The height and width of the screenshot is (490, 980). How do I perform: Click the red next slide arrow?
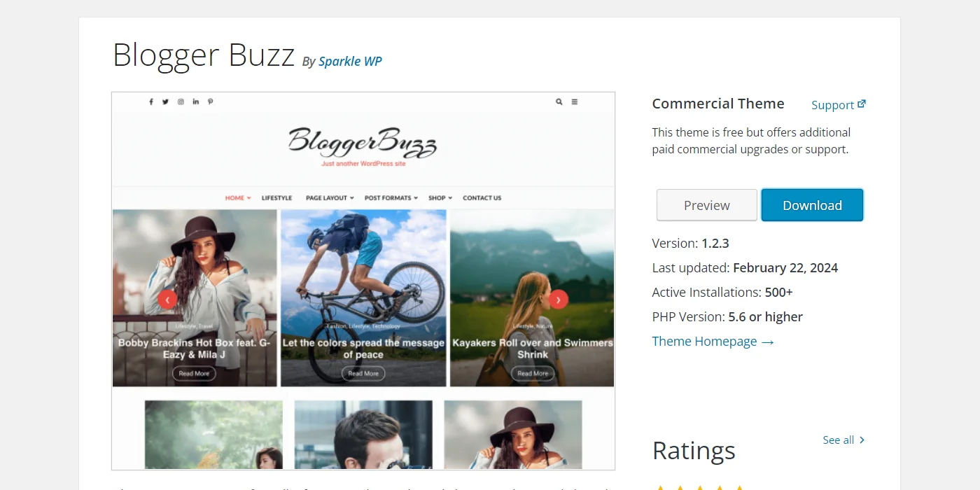[x=559, y=299]
